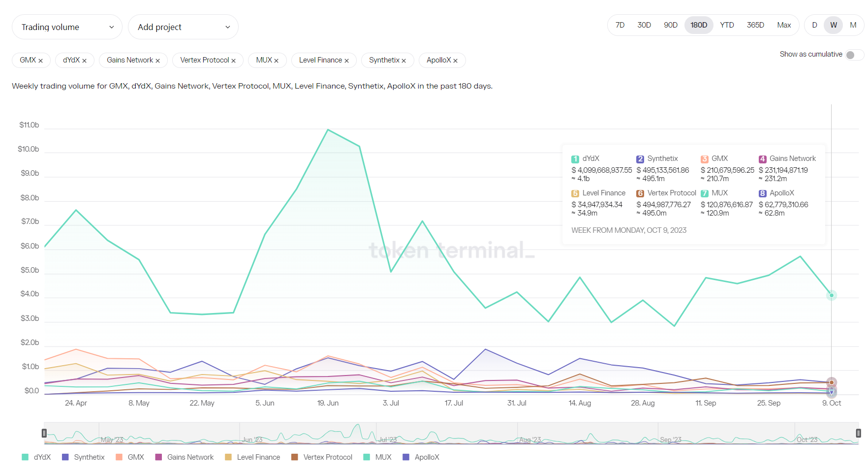Click the x icon on the MUX chip

tap(276, 61)
